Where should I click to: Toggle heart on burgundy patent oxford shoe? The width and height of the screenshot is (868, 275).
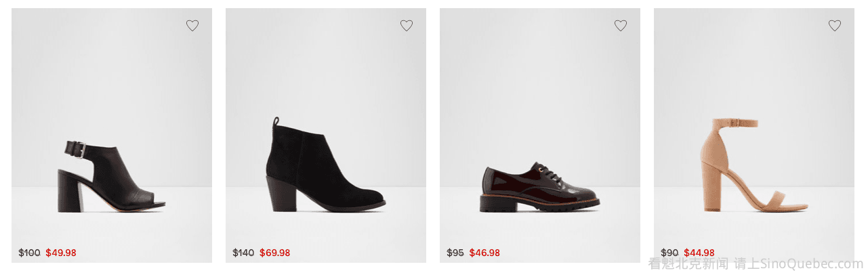(x=621, y=26)
